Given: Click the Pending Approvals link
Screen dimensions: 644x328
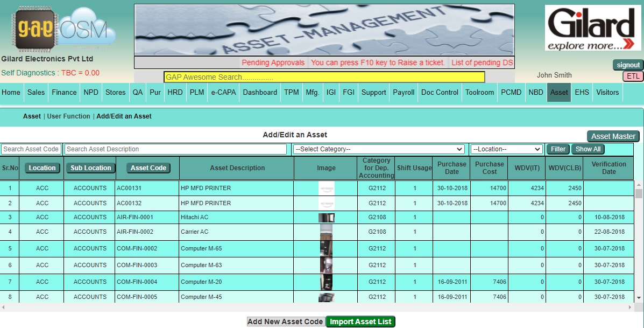Looking at the screenshot, I should (x=273, y=63).
